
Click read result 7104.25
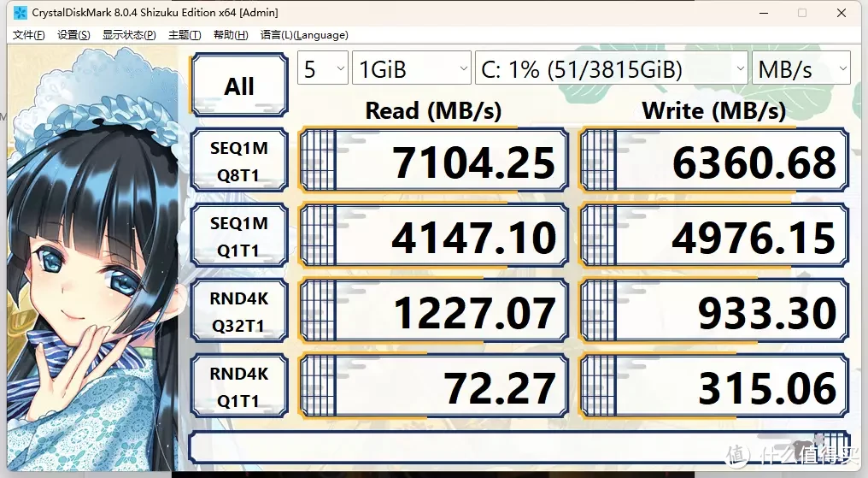[433, 160]
